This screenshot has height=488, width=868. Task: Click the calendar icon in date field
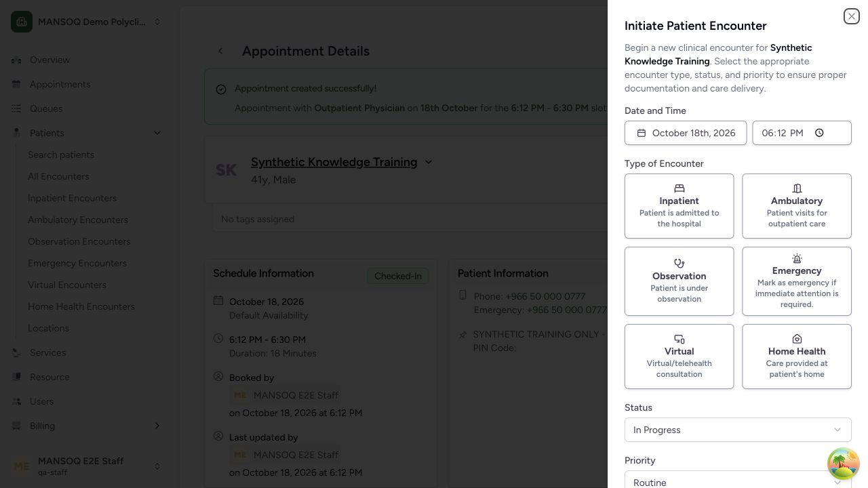pyautogui.click(x=642, y=133)
